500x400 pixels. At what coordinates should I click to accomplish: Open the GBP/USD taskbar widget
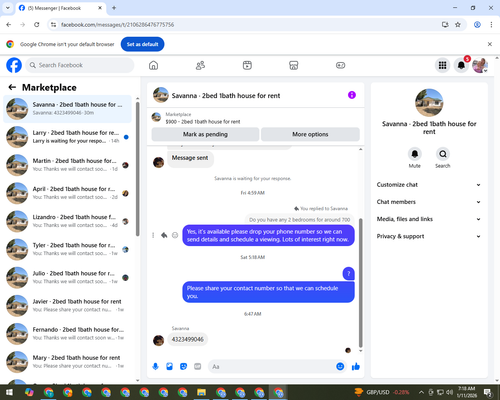pyautogui.click(x=382, y=392)
